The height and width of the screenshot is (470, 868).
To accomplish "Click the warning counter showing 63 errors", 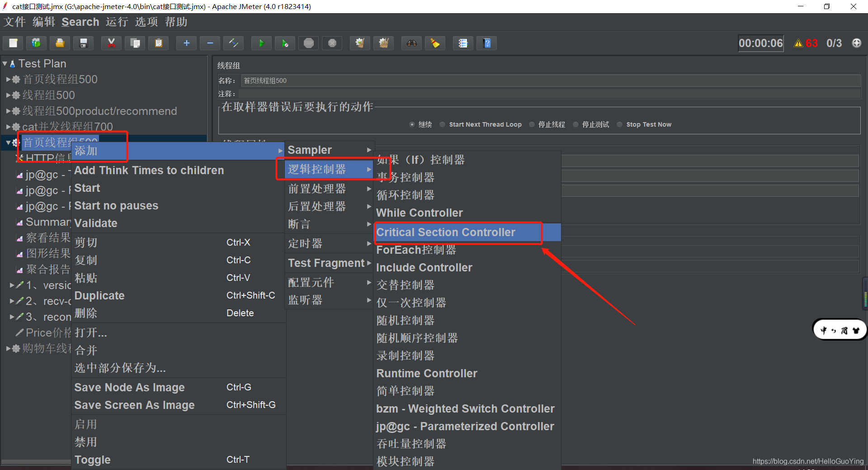I will coord(806,43).
